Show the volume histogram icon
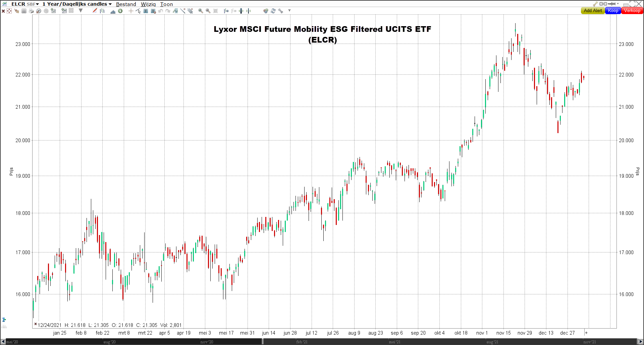The height and width of the screenshot is (345, 644). click(x=113, y=11)
